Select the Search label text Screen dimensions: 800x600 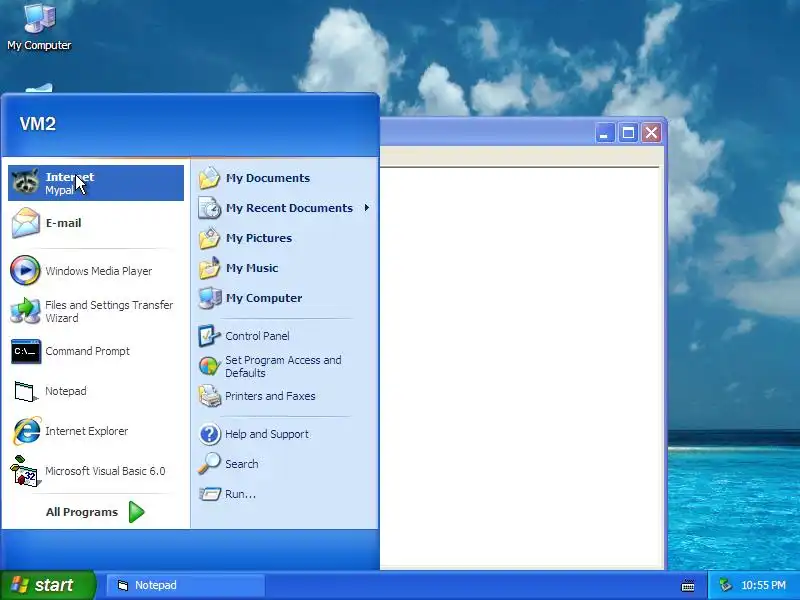(x=241, y=464)
